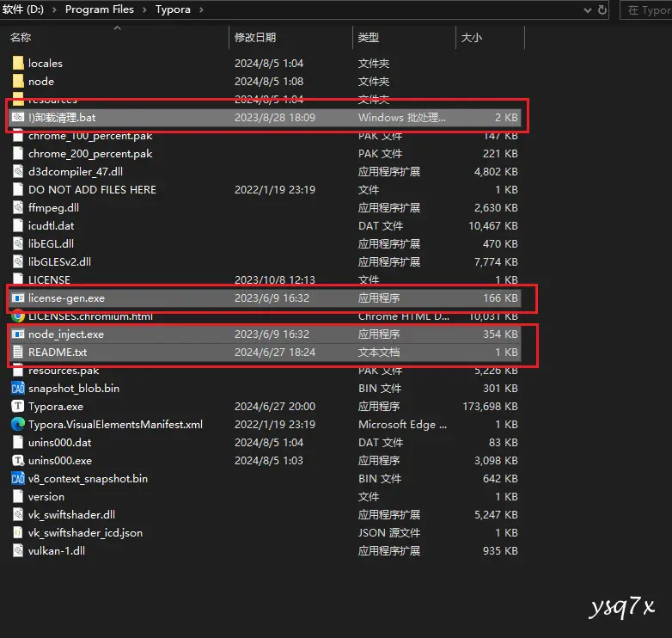Image resolution: width=672 pixels, height=638 pixels.
Task: Click the snapshot_blob.bin CAD icon
Action: click(x=18, y=389)
